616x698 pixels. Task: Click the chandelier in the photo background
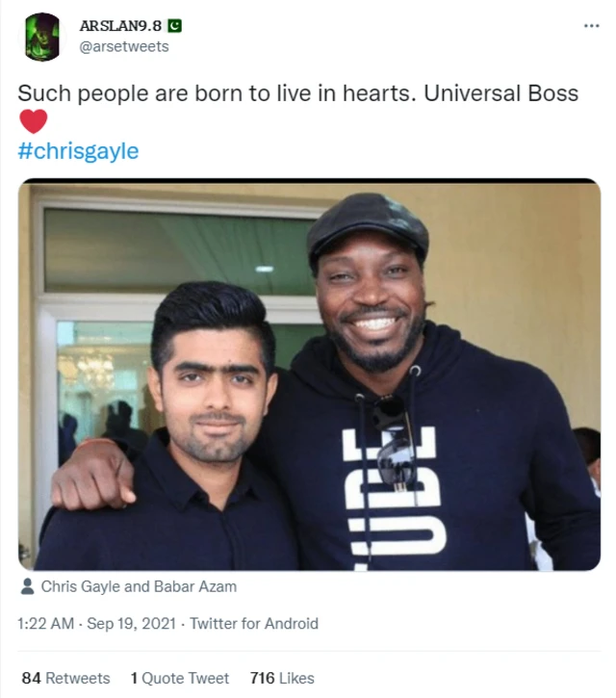94,367
